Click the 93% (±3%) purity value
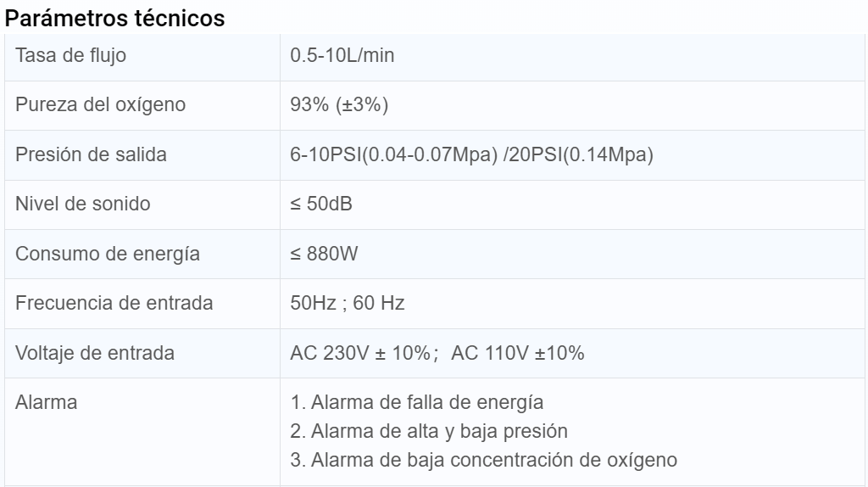868x487 pixels. pyautogui.click(x=339, y=106)
